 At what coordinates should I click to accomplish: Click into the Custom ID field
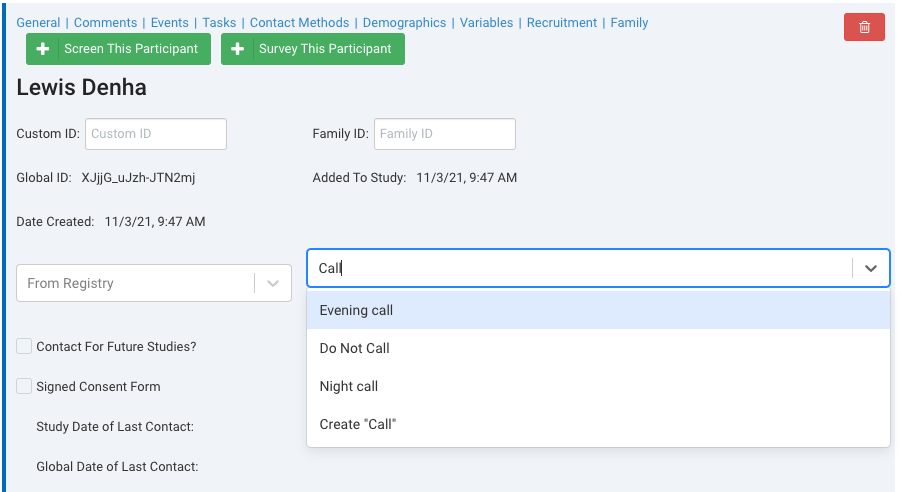(x=156, y=134)
